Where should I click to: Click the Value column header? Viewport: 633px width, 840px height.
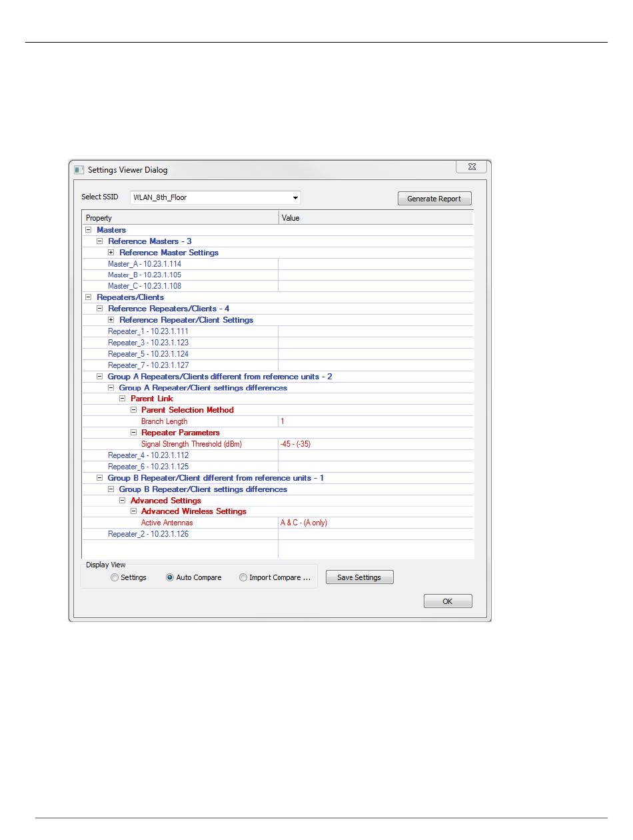(x=376, y=218)
